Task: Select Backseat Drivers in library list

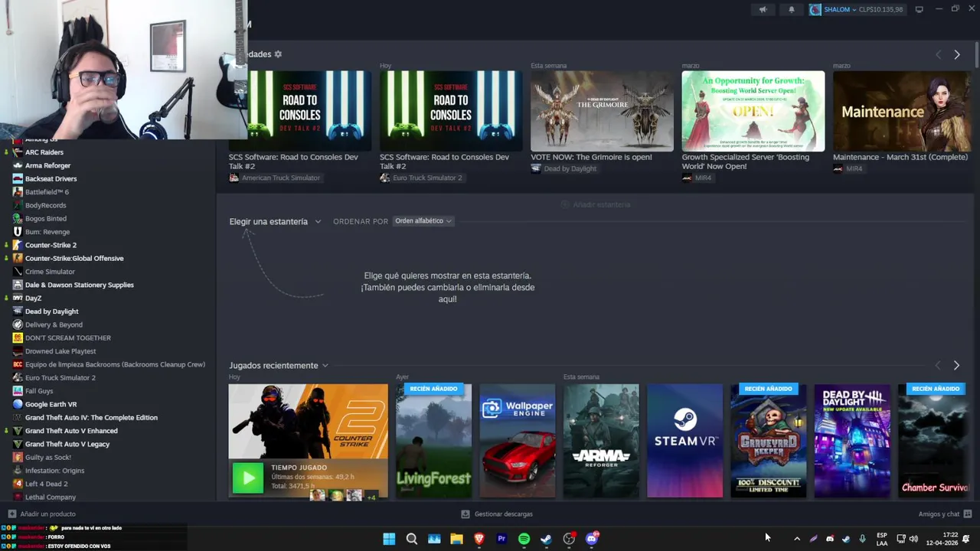Action: (51, 179)
